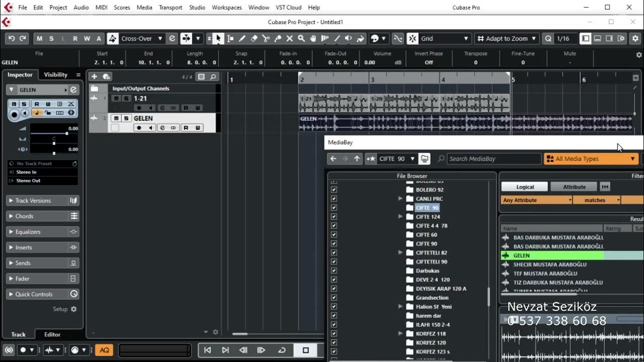
Task: Reset the MediaBay filter
Action: [x=605, y=187]
